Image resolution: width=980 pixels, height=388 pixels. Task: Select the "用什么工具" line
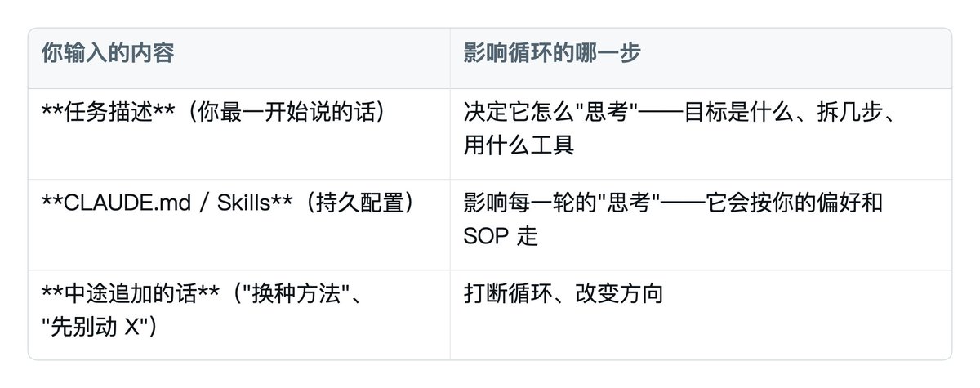[x=519, y=145]
